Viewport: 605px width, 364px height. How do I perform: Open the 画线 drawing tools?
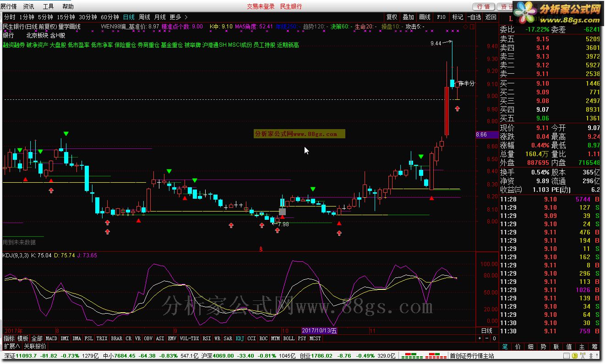(x=425, y=17)
